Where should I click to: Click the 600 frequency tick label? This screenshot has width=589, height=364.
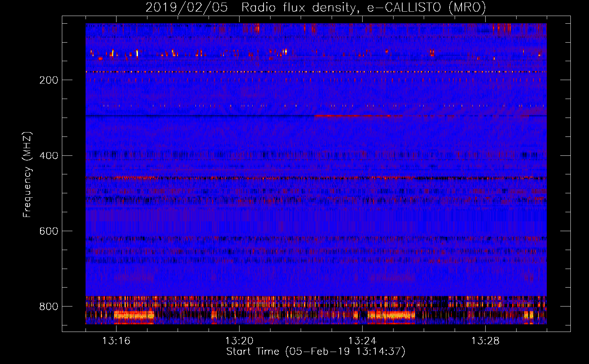click(x=48, y=232)
